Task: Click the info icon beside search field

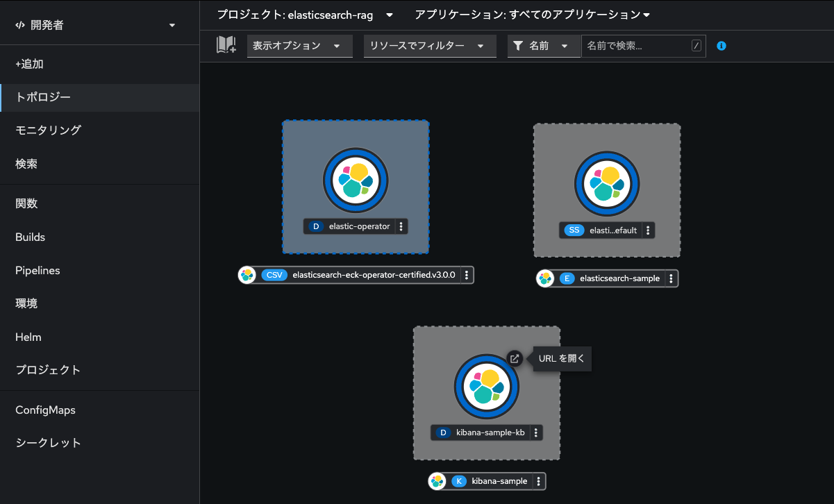Action: pos(722,46)
